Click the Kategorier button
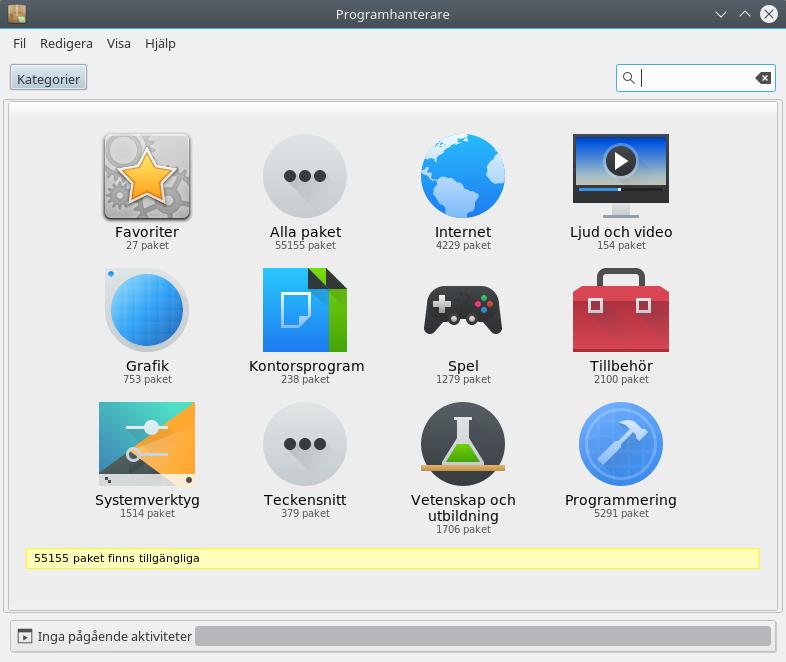Screen dimensions: 786x662 click(48, 78)
